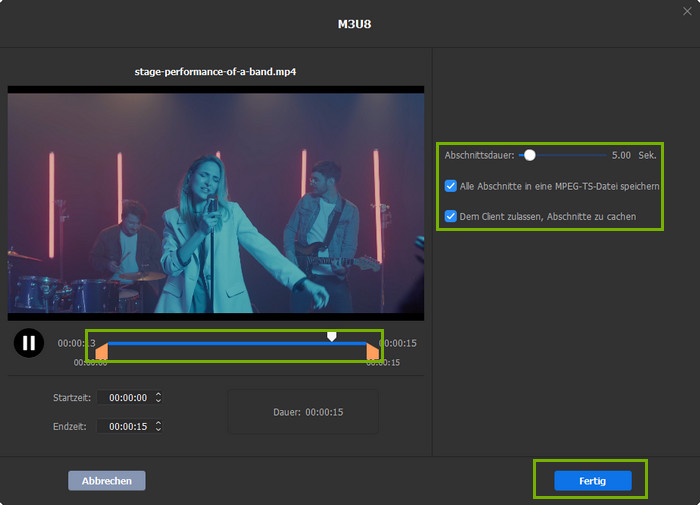Screen dimensions: 700x505
Task: Decrease Startzeit with the down arrow
Action: [159, 402]
